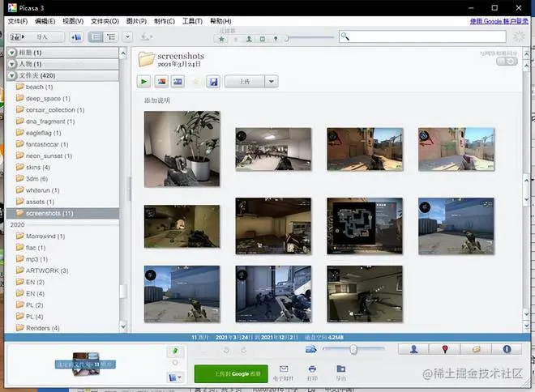Click inside the search box
535x392 pixels.
click(422, 36)
